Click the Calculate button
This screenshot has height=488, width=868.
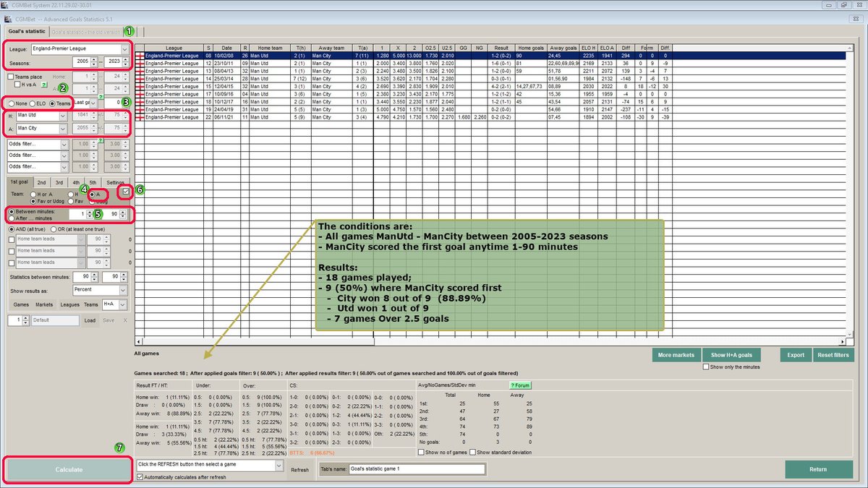[69, 470]
